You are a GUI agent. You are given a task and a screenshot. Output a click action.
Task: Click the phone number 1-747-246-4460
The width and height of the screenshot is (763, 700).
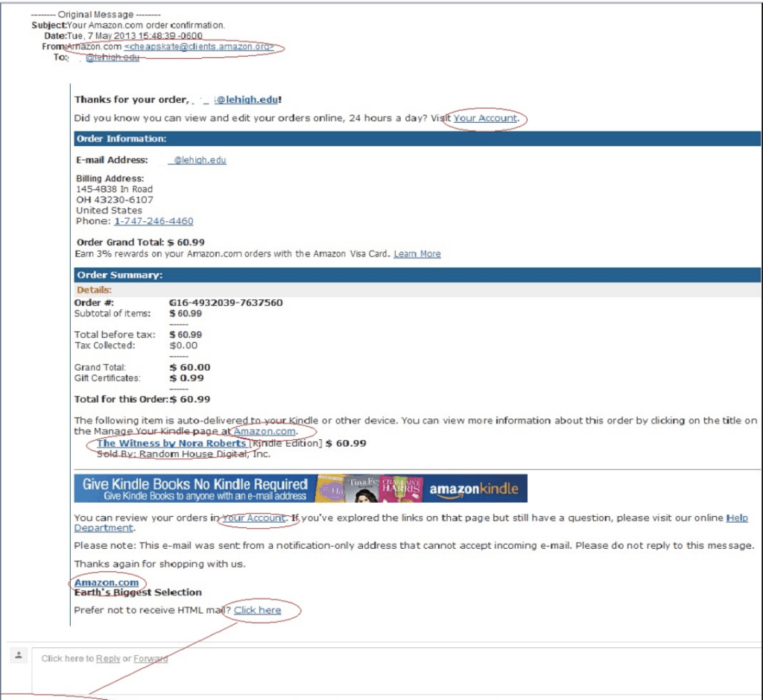pos(153,221)
